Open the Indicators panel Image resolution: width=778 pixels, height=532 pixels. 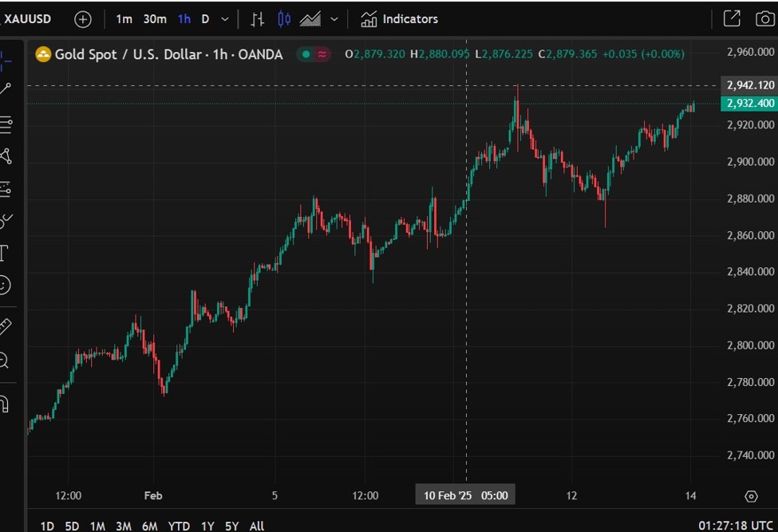tap(399, 18)
